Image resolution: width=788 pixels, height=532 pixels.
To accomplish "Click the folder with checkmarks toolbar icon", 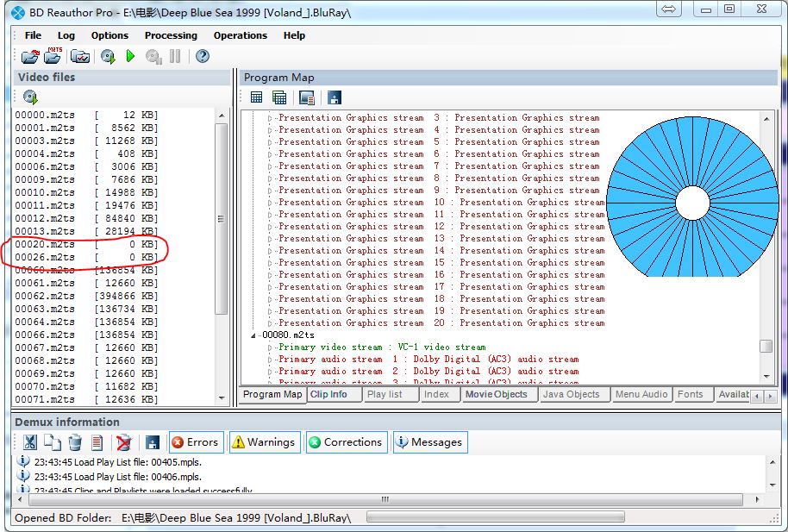I will [80, 56].
